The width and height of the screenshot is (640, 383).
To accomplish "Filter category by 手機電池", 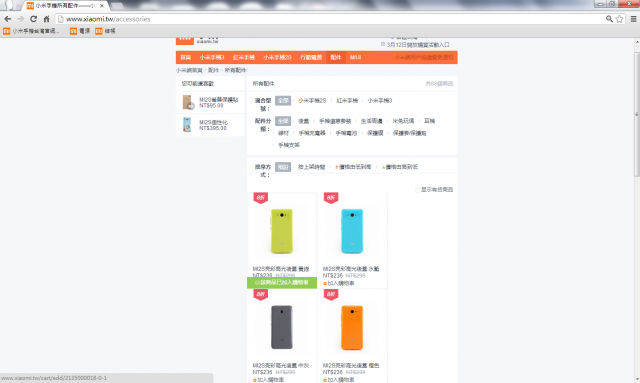I will (347, 133).
